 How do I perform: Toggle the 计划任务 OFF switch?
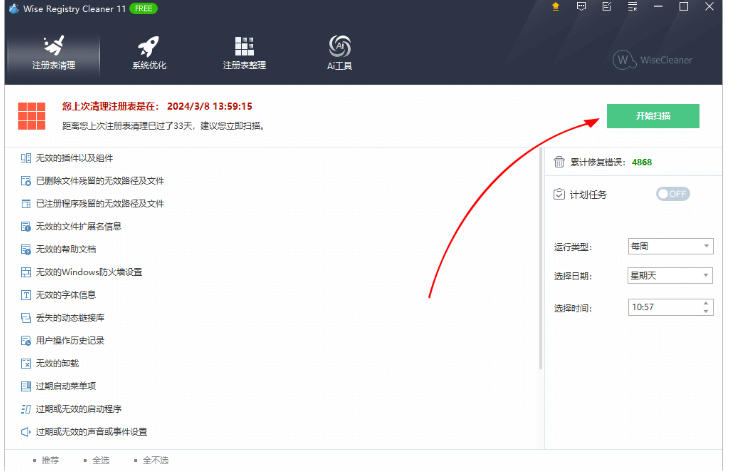673,194
